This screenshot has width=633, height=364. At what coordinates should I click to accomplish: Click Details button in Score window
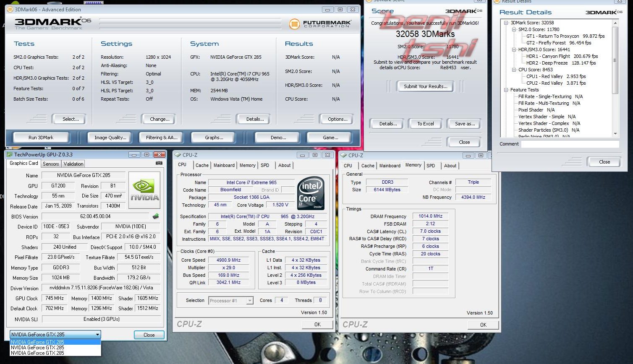click(388, 124)
